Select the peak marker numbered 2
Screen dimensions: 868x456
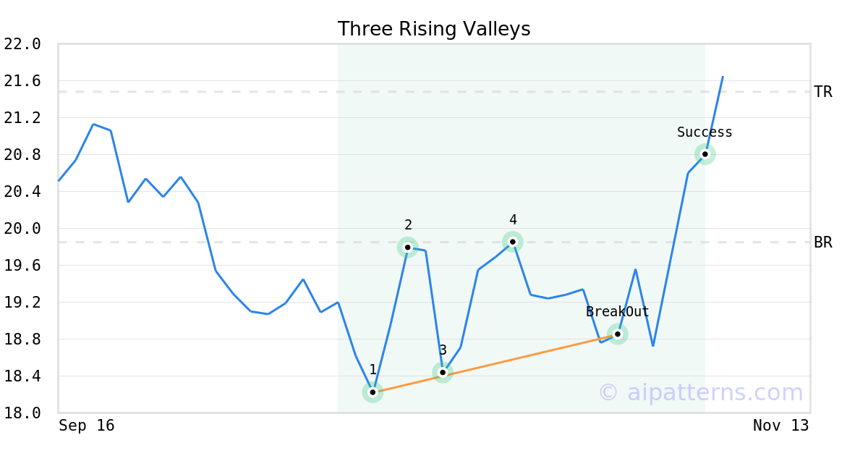(x=407, y=248)
